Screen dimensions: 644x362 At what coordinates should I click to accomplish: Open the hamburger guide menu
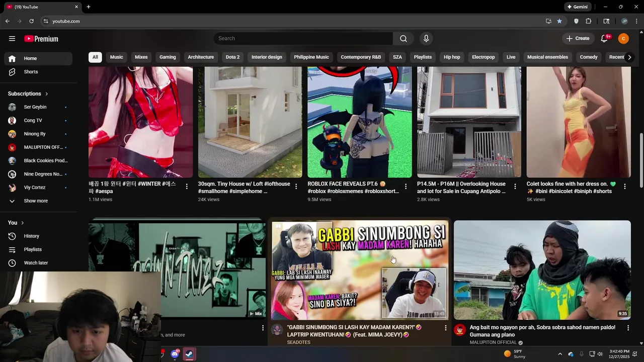(12, 39)
